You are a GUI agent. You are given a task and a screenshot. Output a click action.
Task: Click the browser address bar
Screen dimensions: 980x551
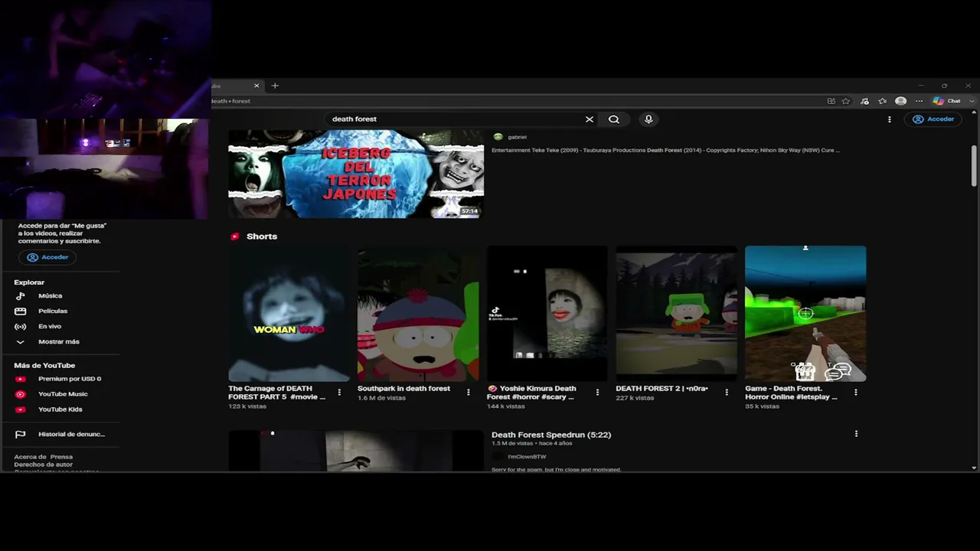513,101
